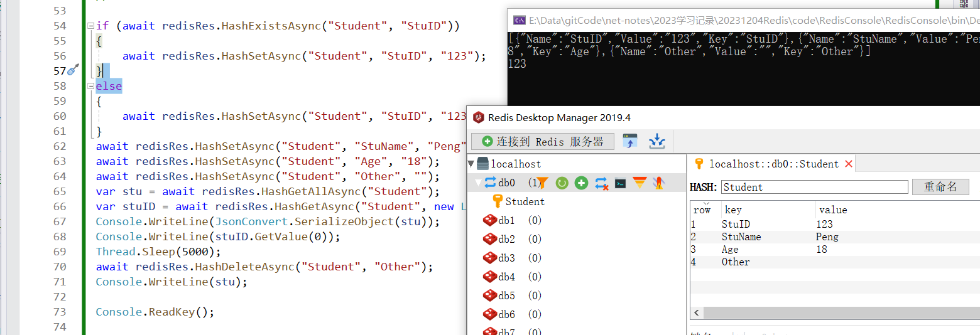
Task: Click 'Console.ReadKey' on line 73
Action: (146, 312)
